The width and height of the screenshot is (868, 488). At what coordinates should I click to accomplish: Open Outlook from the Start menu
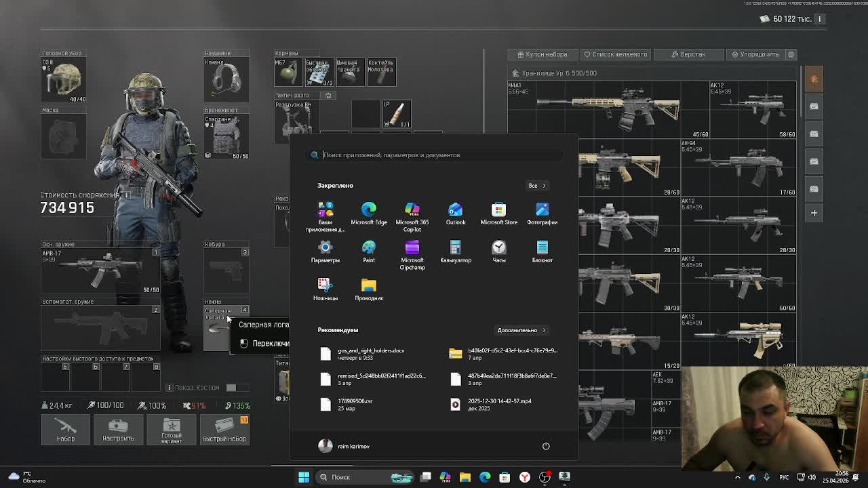point(456,213)
